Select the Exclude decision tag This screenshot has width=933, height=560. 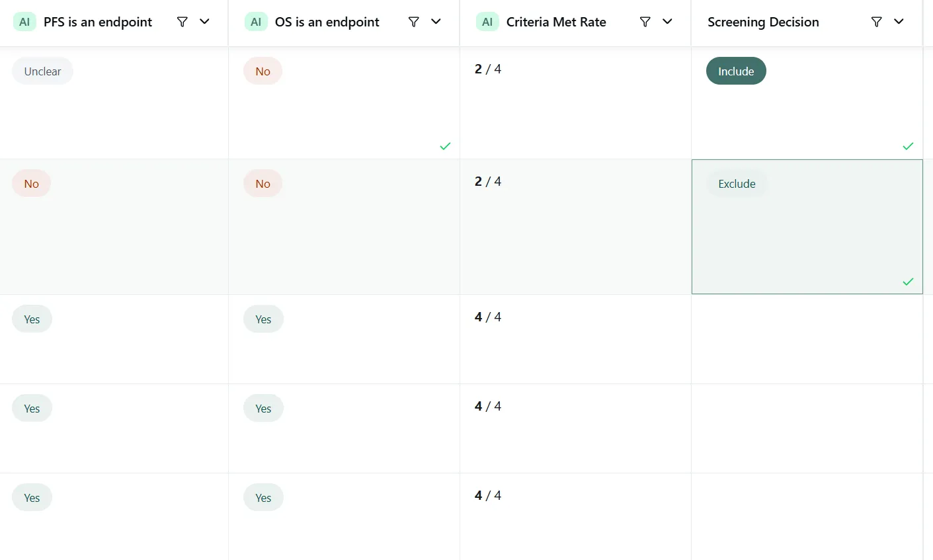pyautogui.click(x=737, y=184)
